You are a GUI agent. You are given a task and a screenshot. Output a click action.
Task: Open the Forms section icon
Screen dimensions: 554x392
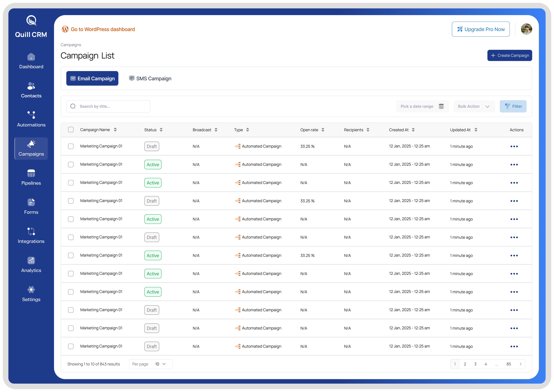click(x=31, y=202)
